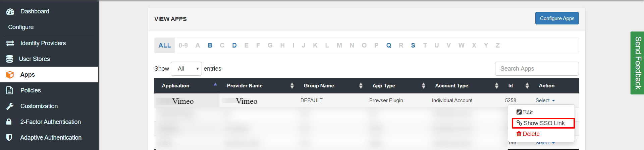Open Customization section
Image resolution: width=644 pixels, height=150 pixels.
point(39,106)
